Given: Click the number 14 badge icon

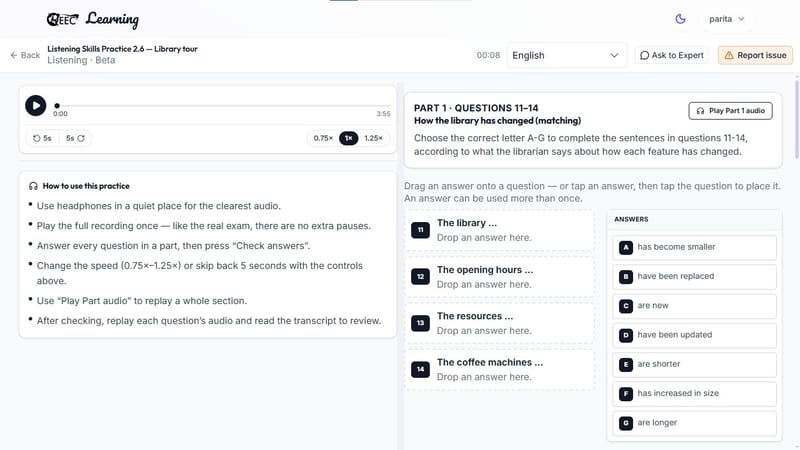Looking at the screenshot, I should tap(420, 369).
